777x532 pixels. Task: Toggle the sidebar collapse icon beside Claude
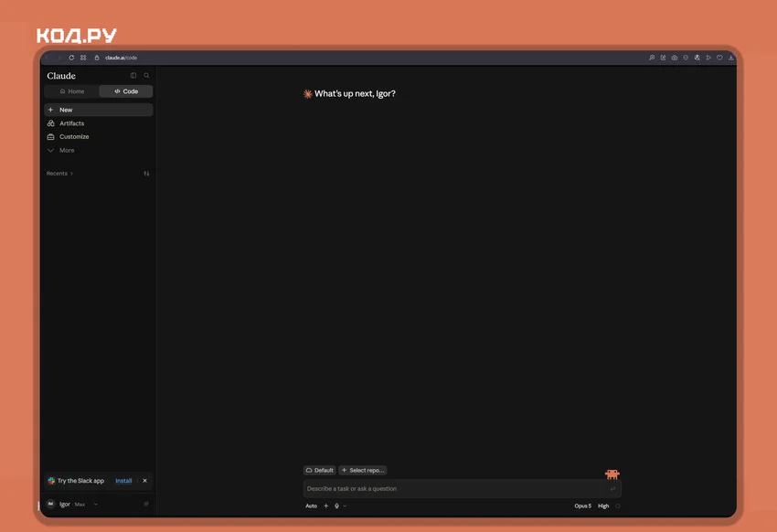[133, 75]
